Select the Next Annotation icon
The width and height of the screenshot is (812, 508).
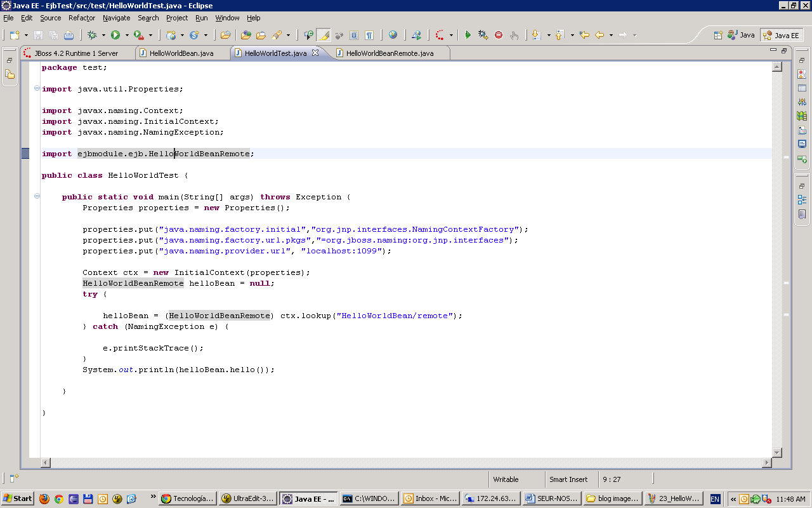535,35
